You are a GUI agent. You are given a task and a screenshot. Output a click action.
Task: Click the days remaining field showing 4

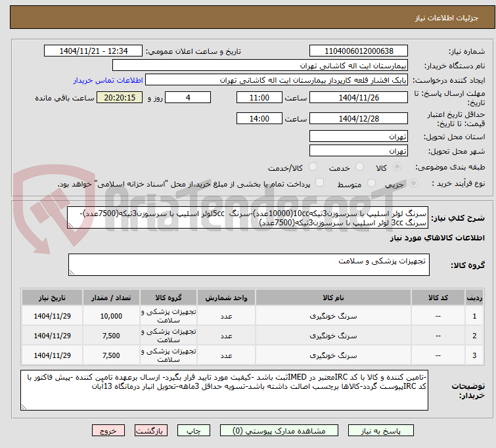188,97
